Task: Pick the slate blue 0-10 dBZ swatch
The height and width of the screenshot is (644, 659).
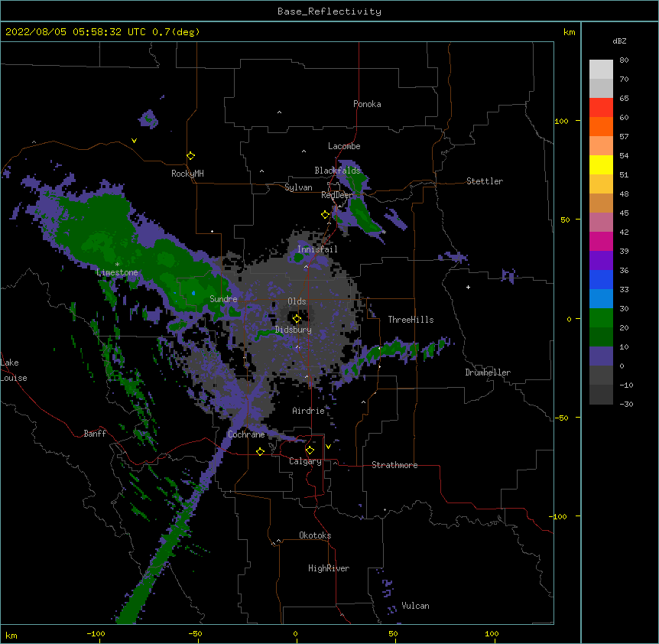Action: (601, 356)
